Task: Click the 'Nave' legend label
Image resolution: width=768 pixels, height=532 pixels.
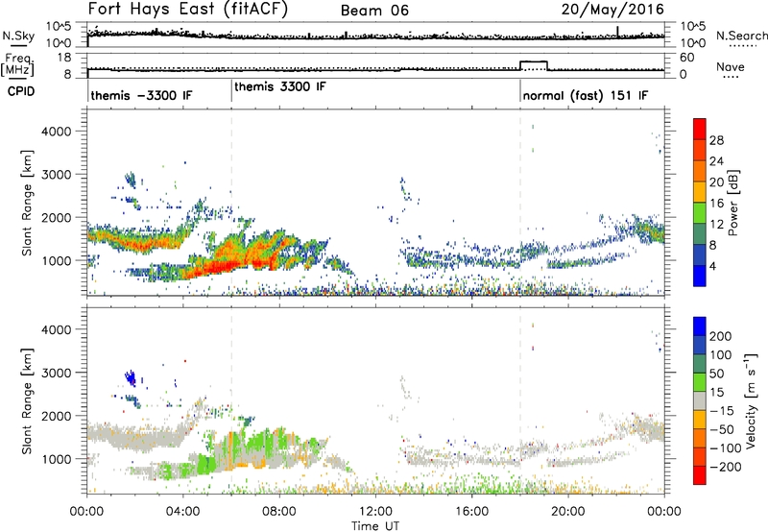Action: click(731, 66)
